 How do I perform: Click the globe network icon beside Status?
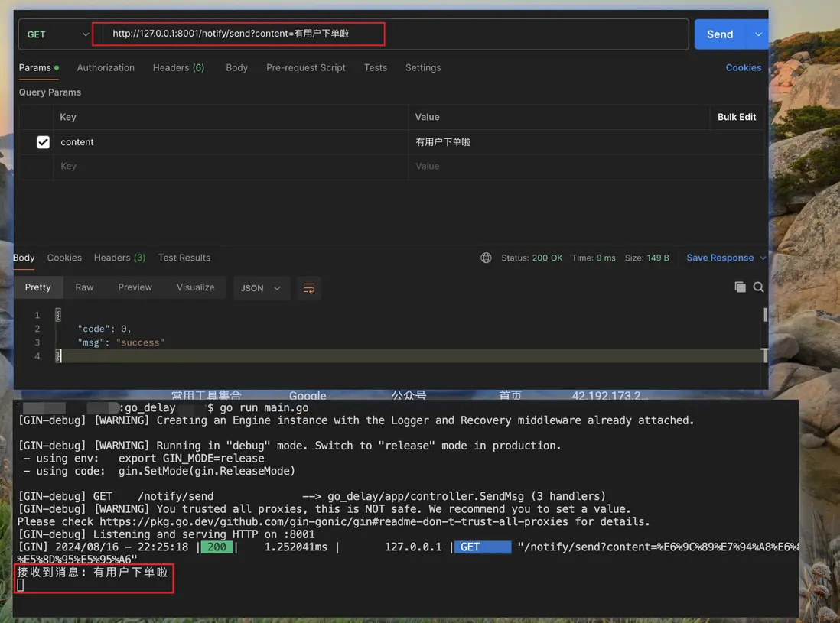tap(486, 258)
